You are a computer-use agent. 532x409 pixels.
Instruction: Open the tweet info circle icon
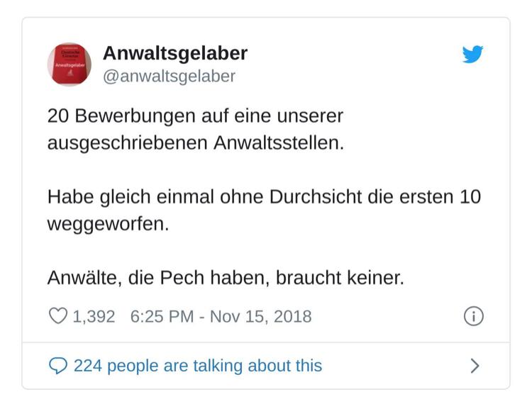coord(473,316)
